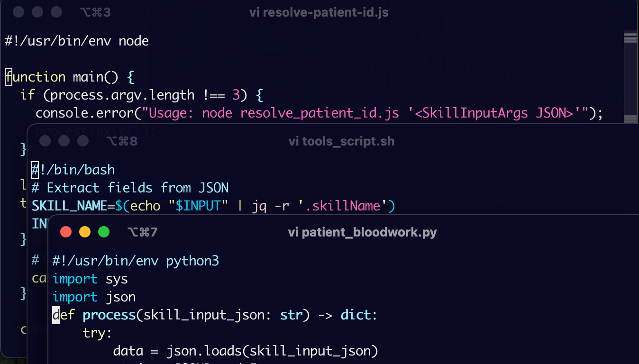
Task: Click the 'def process' function definition line
Action: tap(215, 315)
